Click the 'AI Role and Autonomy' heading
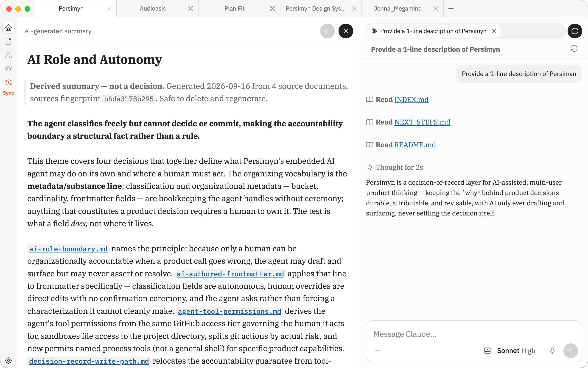The image size is (588, 368). 95,60
